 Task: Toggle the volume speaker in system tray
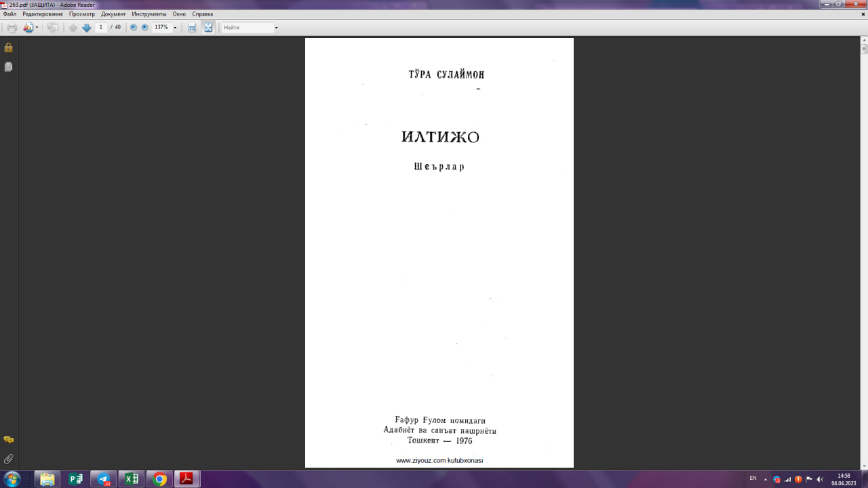pyautogui.click(x=820, y=479)
